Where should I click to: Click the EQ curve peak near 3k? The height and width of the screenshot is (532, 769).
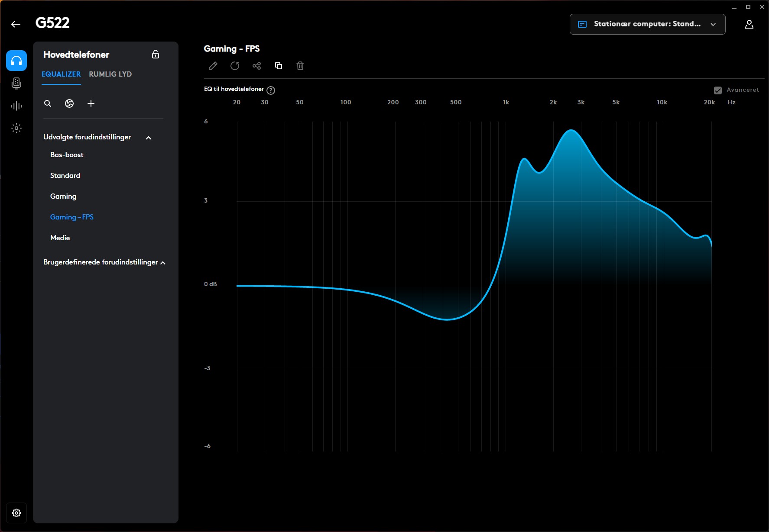(571, 130)
